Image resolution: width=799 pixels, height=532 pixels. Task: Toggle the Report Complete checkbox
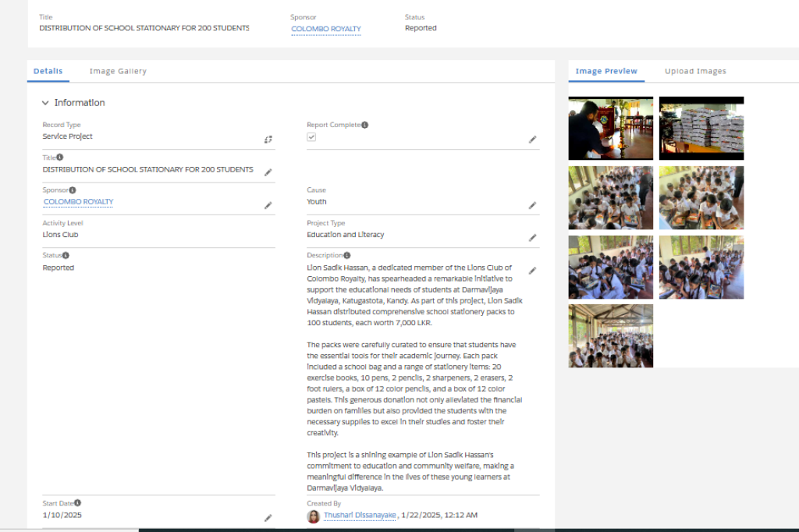[x=311, y=137]
